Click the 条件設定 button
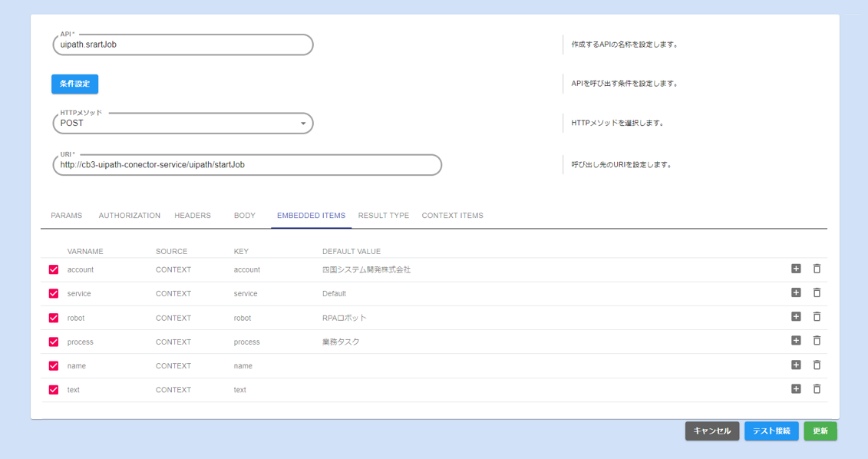 coord(74,84)
